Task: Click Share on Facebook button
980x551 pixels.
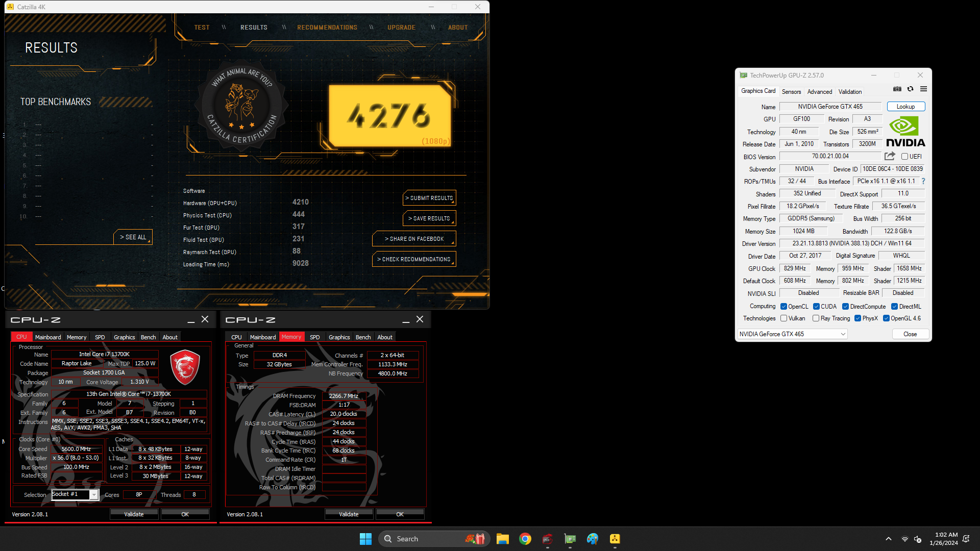Action: (x=414, y=239)
